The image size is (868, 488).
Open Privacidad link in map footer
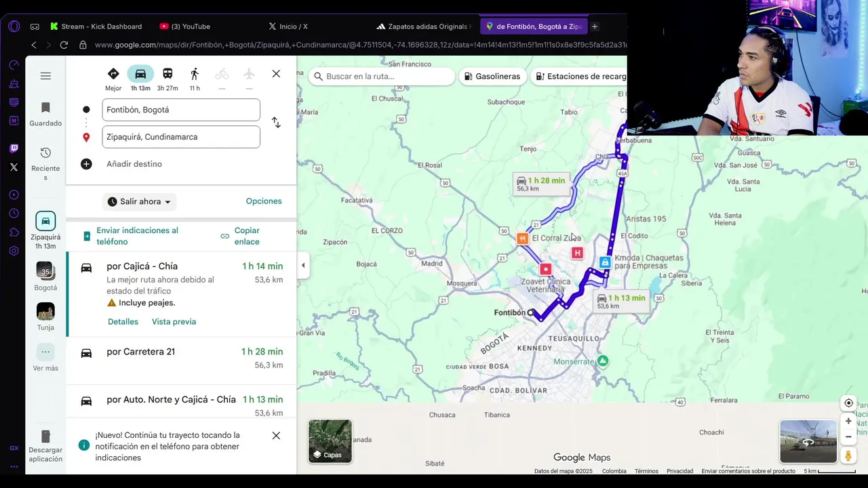click(x=679, y=471)
